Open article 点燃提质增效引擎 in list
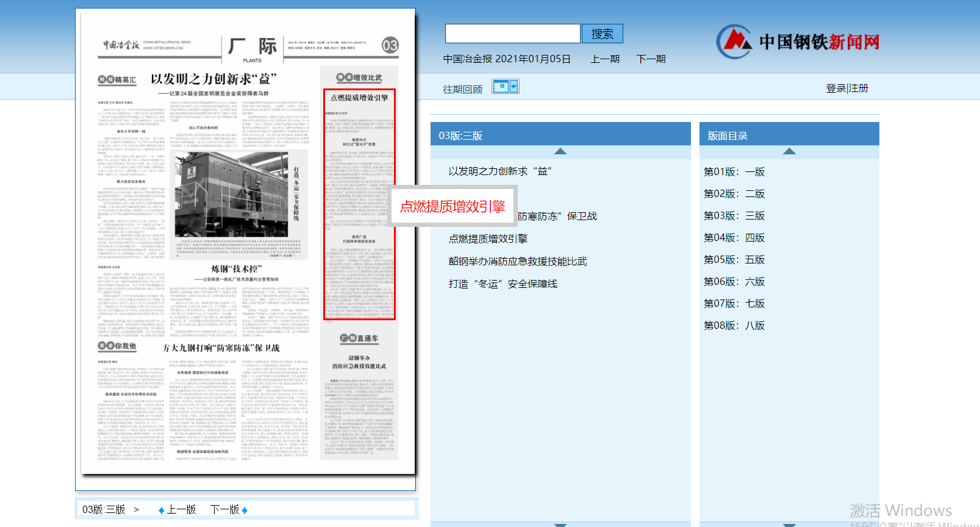This screenshot has width=980, height=527. tap(488, 239)
